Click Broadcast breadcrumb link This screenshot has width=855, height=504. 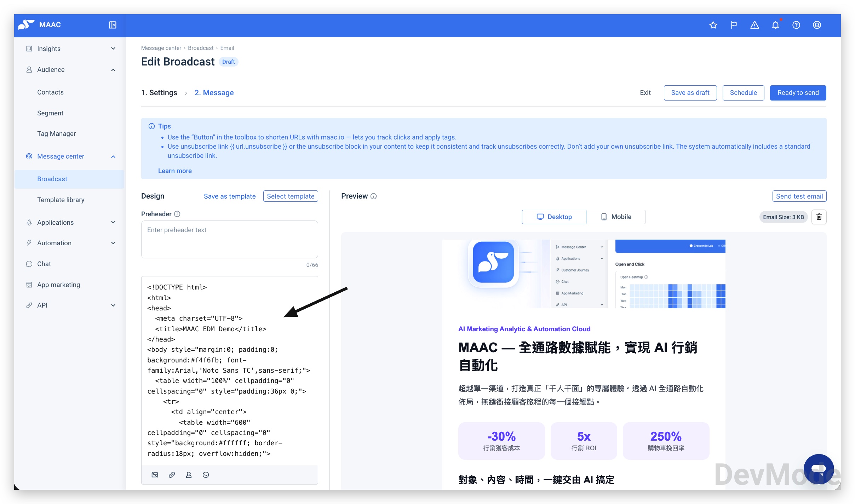201,48
